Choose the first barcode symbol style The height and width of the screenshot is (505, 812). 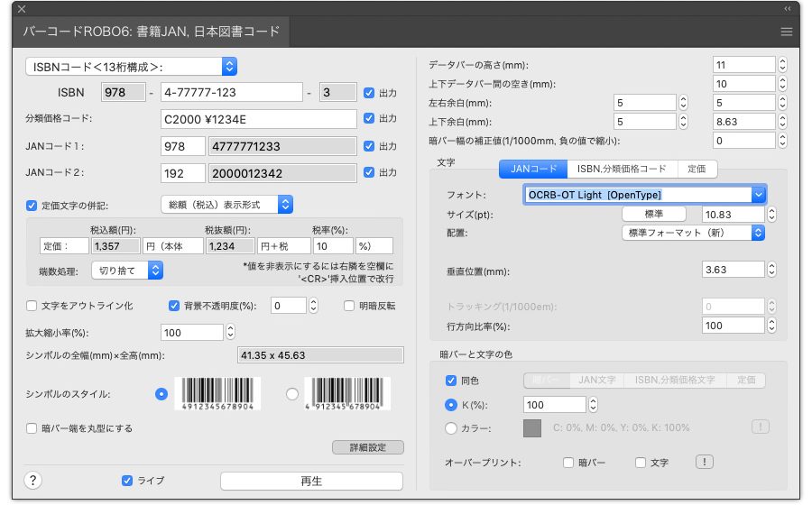click(x=161, y=394)
